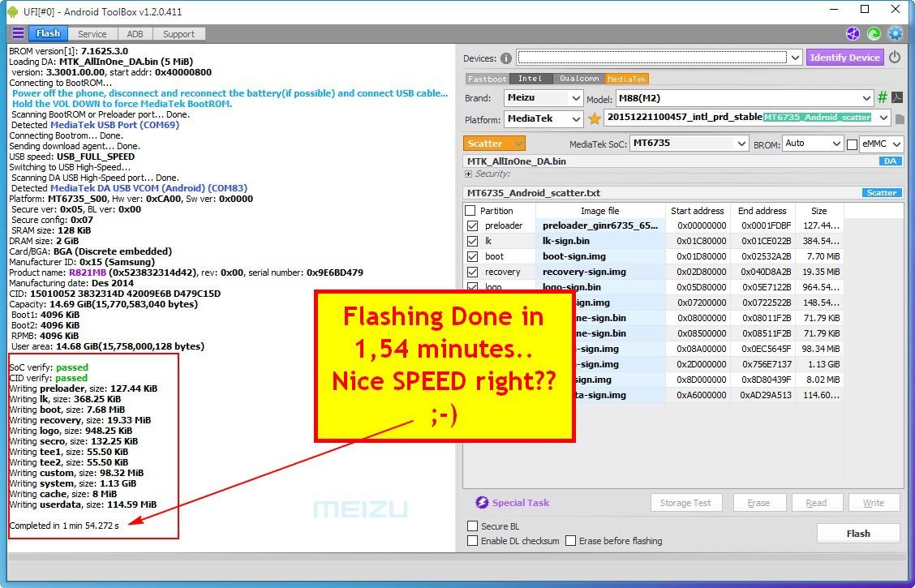Uncheck the recovery partition checkbox
915x588 pixels.
point(473,272)
